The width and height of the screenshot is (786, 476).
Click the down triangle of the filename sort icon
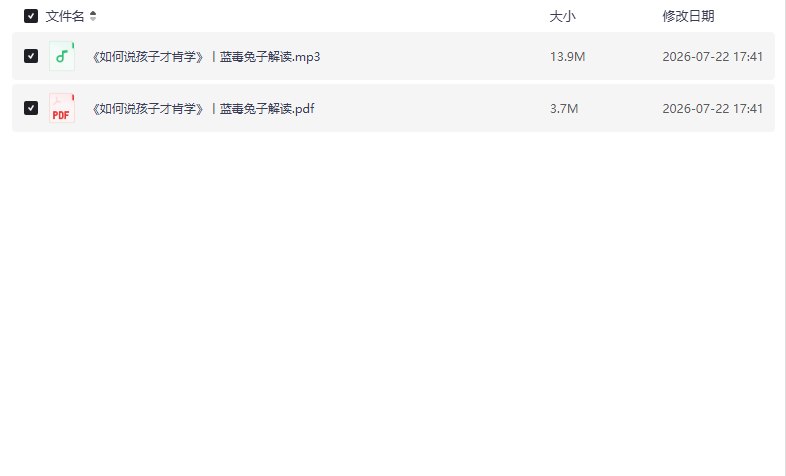pos(93,19)
